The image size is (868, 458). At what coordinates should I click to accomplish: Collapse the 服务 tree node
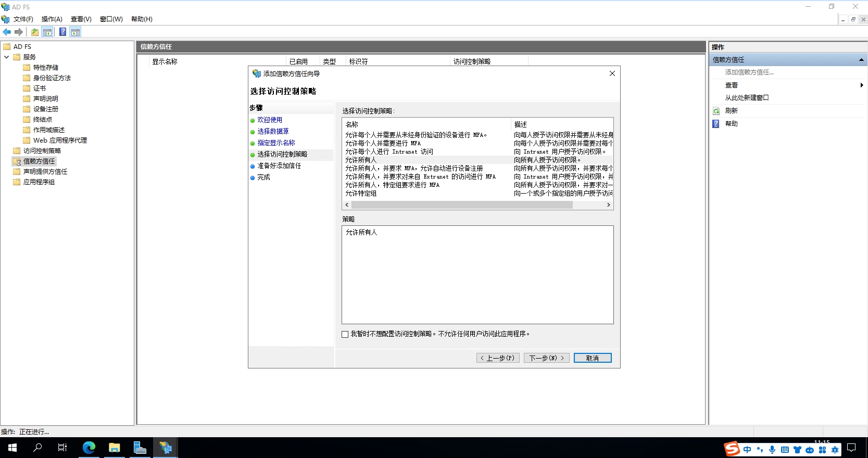tap(7, 57)
